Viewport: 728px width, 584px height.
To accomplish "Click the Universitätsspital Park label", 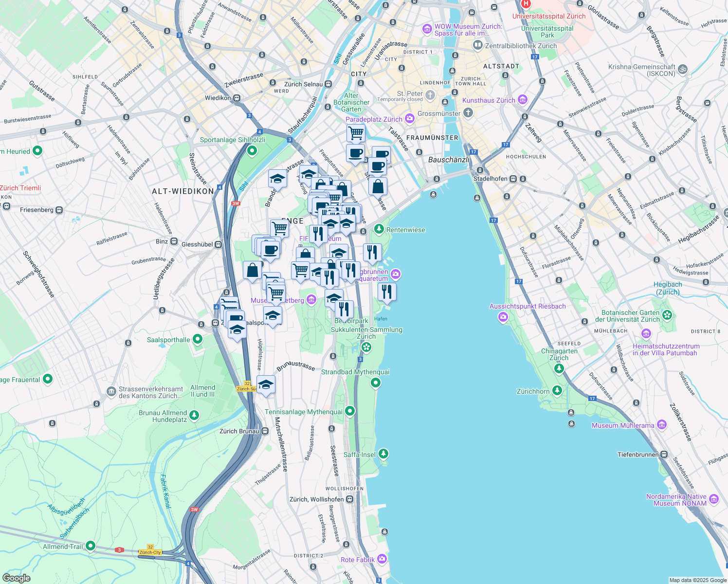I will click(547, 32).
